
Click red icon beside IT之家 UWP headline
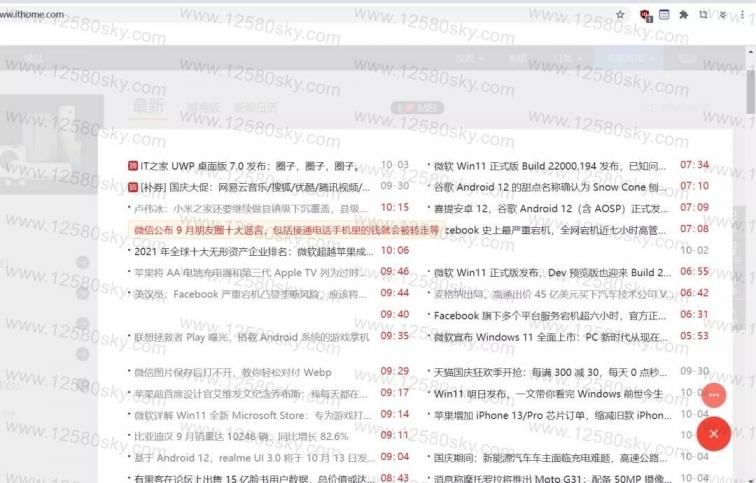click(133, 166)
